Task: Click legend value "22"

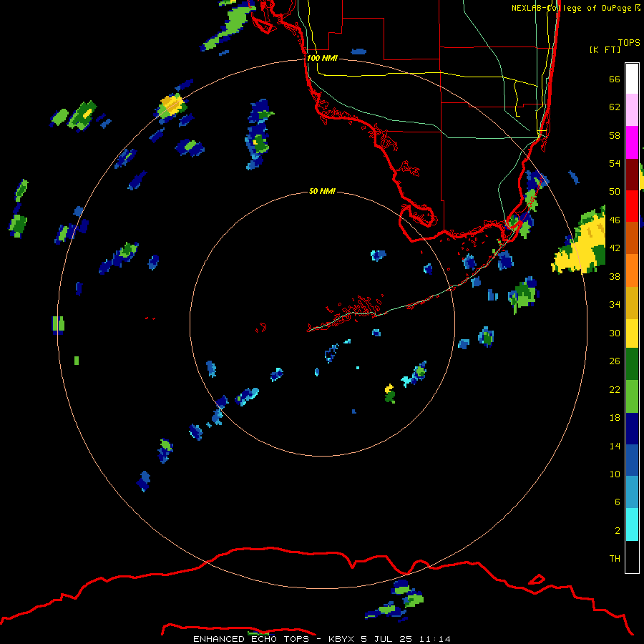Action: tap(615, 390)
